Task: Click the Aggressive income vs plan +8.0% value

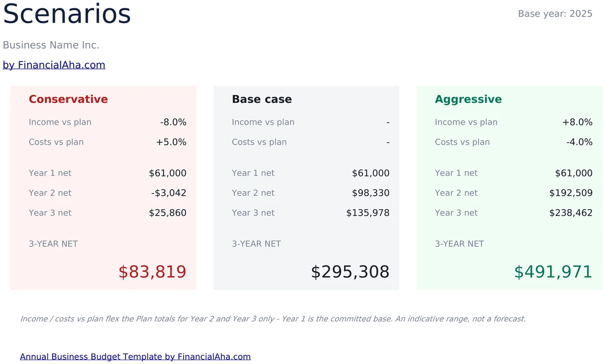Action: point(577,122)
